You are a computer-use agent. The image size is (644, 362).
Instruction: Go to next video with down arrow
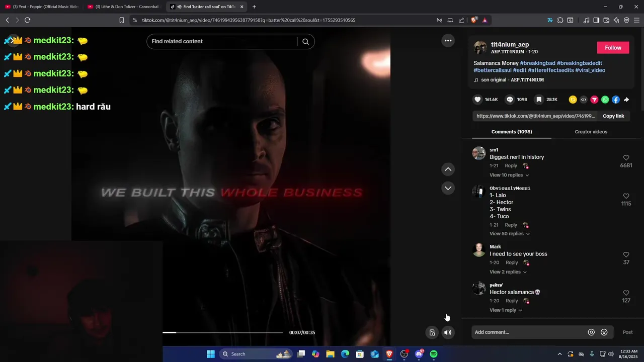448,188
